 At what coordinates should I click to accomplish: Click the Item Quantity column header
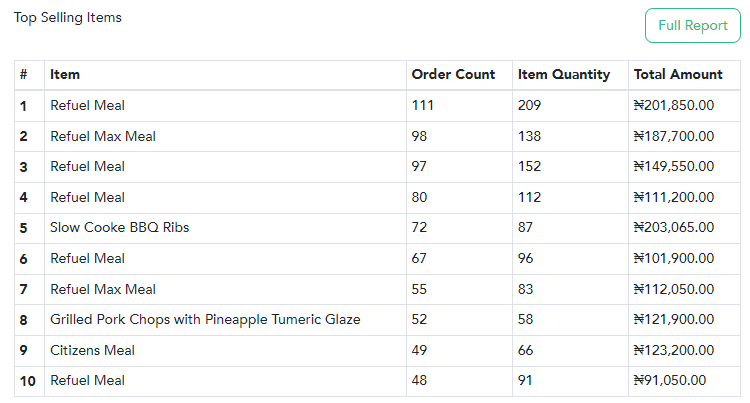tap(564, 75)
